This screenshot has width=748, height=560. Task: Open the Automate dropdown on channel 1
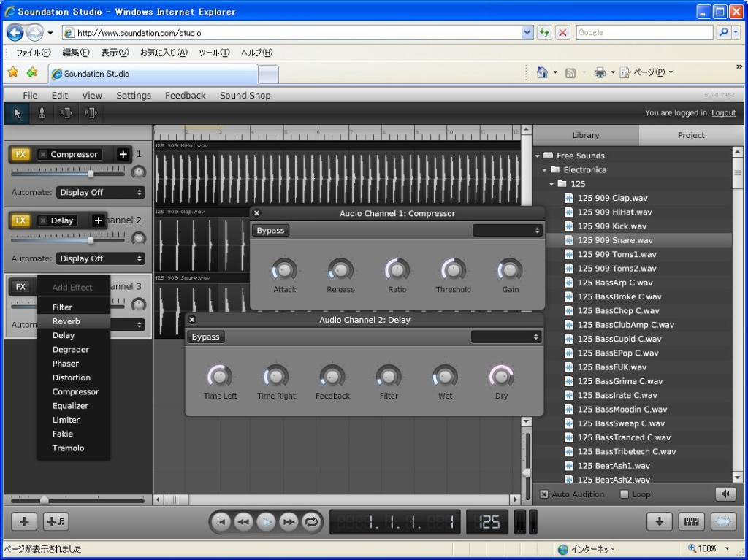coord(100,192)
